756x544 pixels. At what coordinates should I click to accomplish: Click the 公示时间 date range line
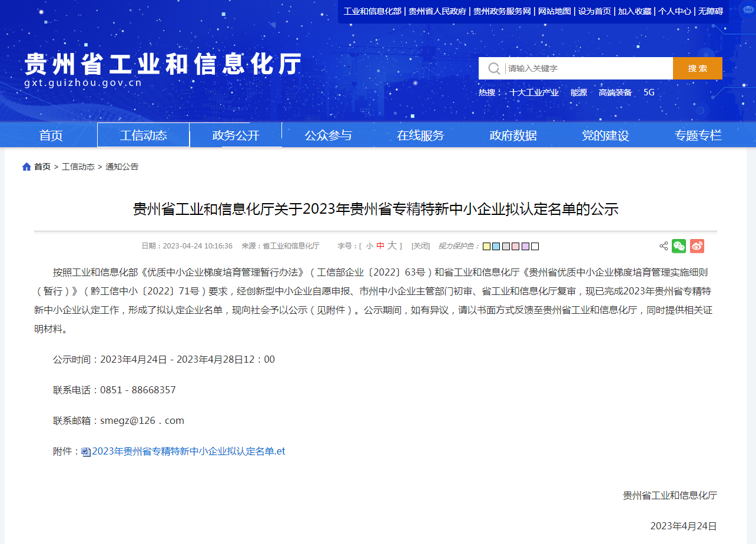pyautogui.click(x=164, y=360)
